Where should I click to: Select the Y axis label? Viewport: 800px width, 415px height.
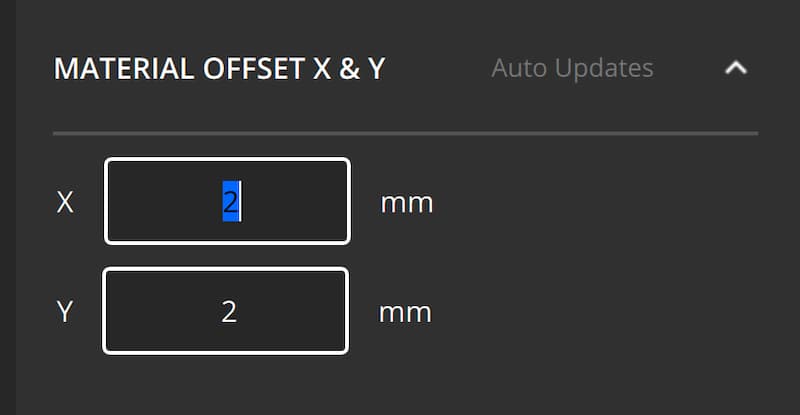65,312
